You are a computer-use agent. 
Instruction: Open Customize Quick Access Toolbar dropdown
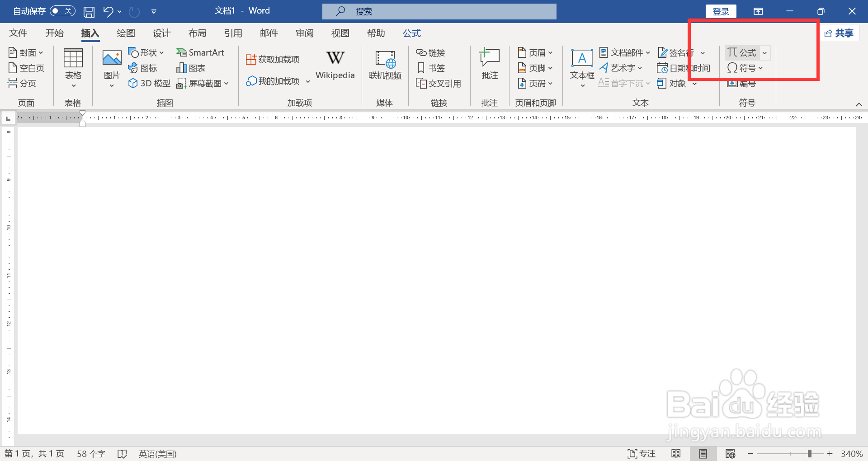click(154, 11)
